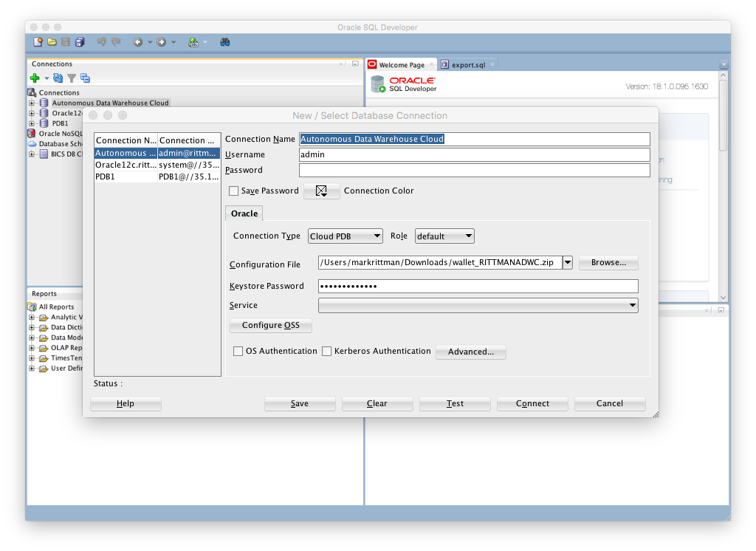
Task: Click the All Reports icon in Reports panel
Action: (32, 307)
